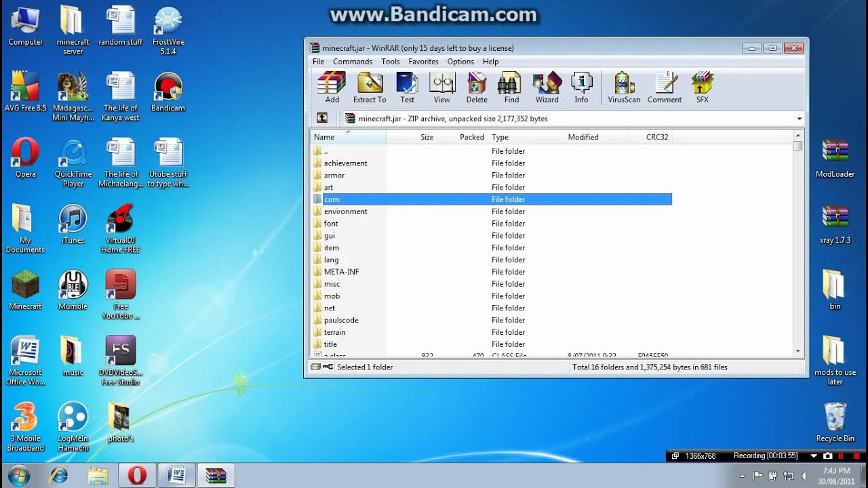Image resolution: width=868 pixels, height=488 pixels.
Task: Select the VirtualDJ Home FREE desktop icon
Action: (121, 230)
